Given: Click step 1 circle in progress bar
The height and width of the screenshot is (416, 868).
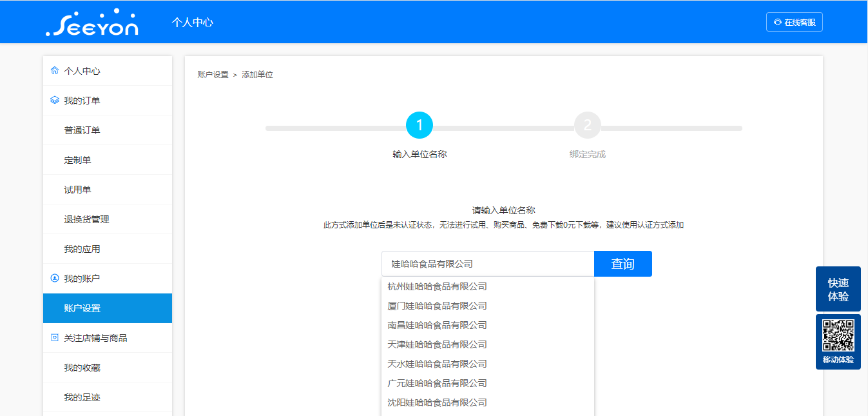Looking at the screenshot, I should (420, 125).
